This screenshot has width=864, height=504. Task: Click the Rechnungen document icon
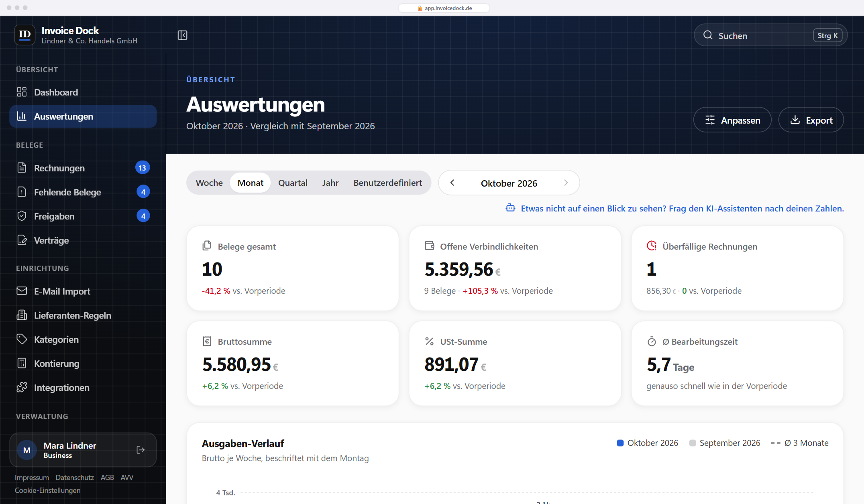(x=22, y=168)
